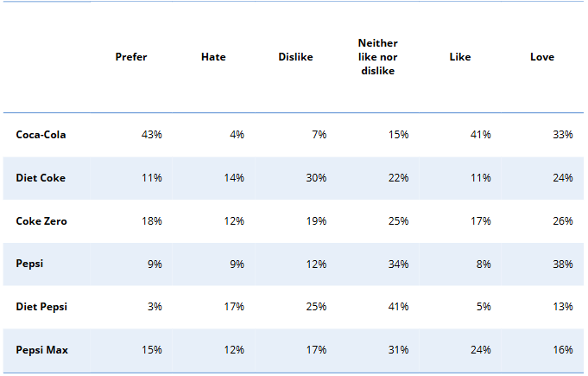Click the Pepsi row label
The width and height of the screenshot is (588, 376).
pos(29,264)
